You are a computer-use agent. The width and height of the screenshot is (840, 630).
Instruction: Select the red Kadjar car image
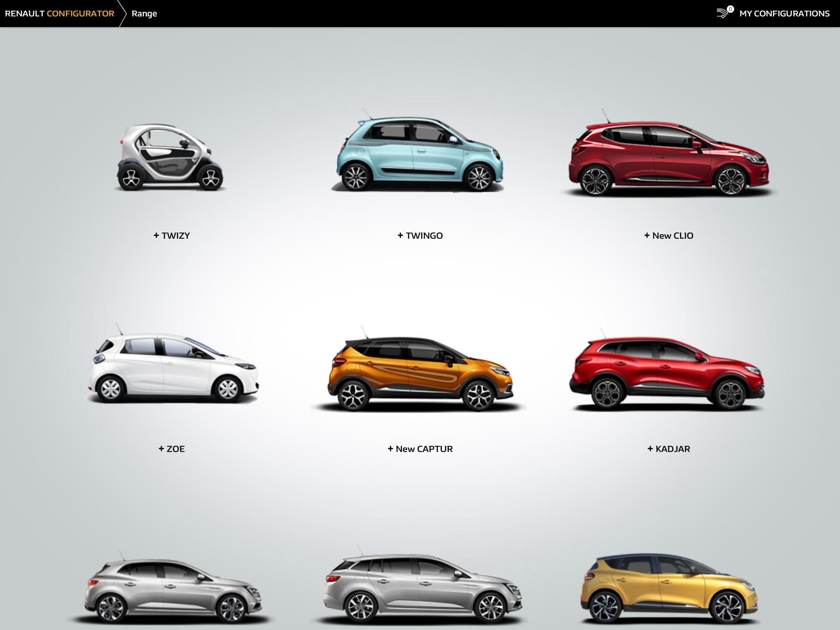(x=667, y=370)
